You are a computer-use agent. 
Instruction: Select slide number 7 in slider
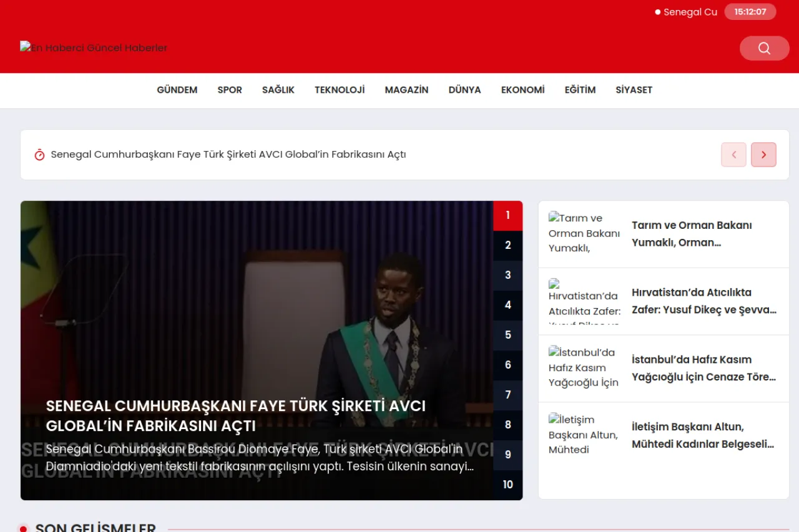click(508, 395)
